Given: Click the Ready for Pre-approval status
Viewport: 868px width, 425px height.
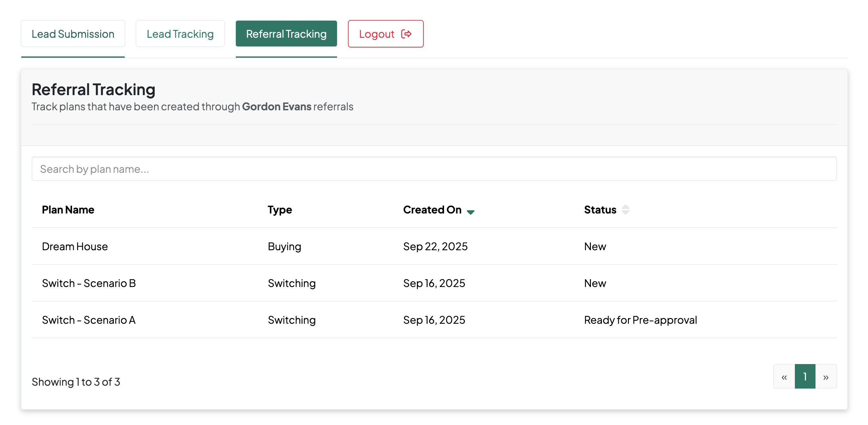Looking at the screenshot, I should tap(640, 320).
